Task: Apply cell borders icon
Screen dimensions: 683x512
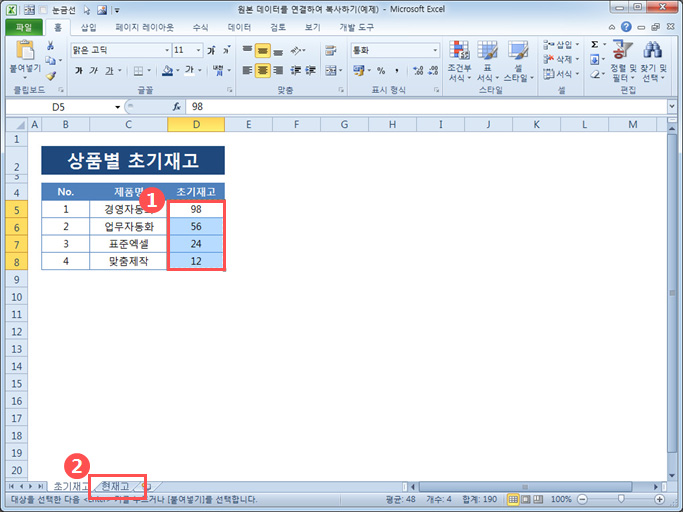Action: [139, 71]
